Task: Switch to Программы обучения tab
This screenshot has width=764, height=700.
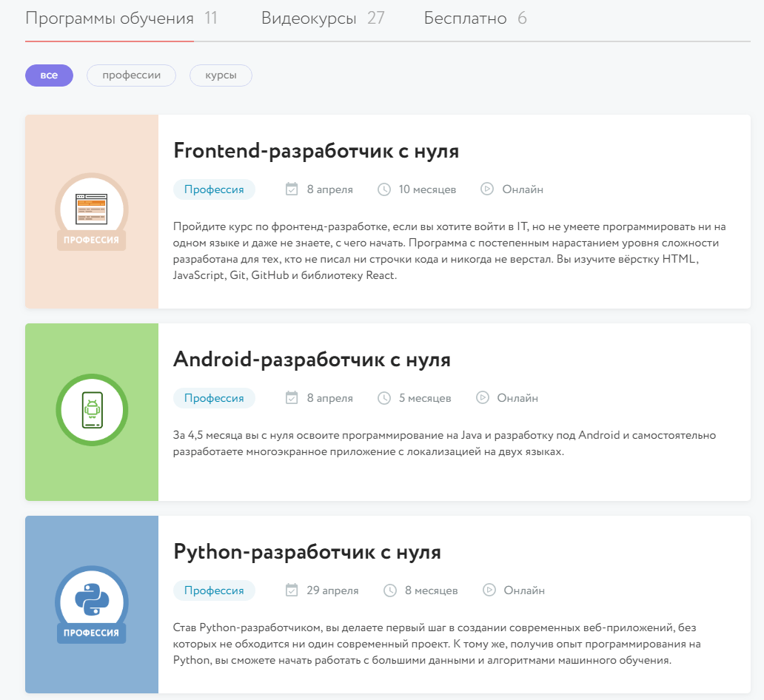Action: click(x=109, y=18)
